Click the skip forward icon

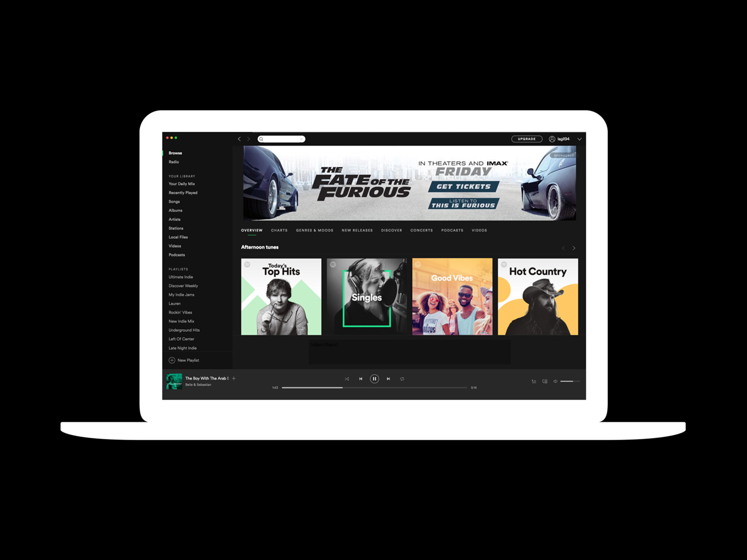[x=388, y=378]
